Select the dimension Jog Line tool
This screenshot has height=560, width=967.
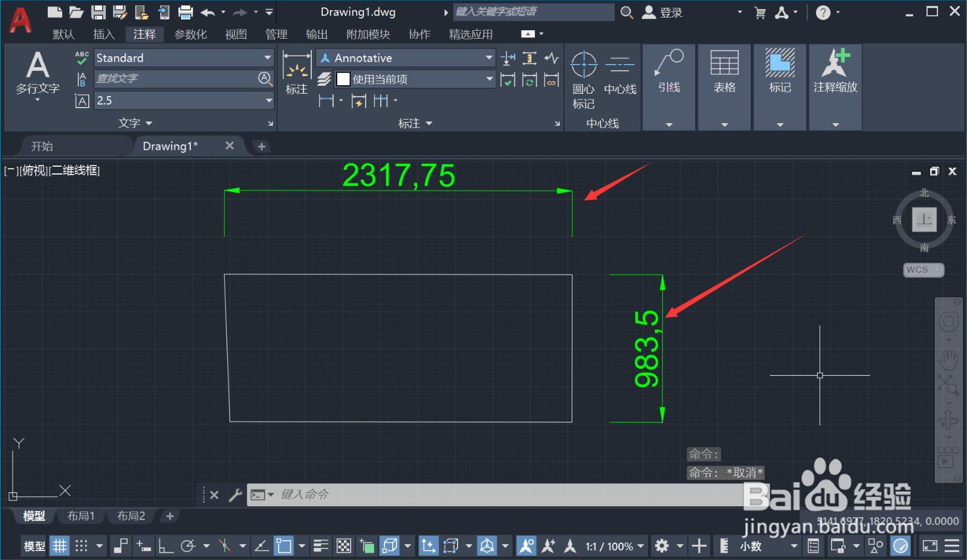click(551, 58)
